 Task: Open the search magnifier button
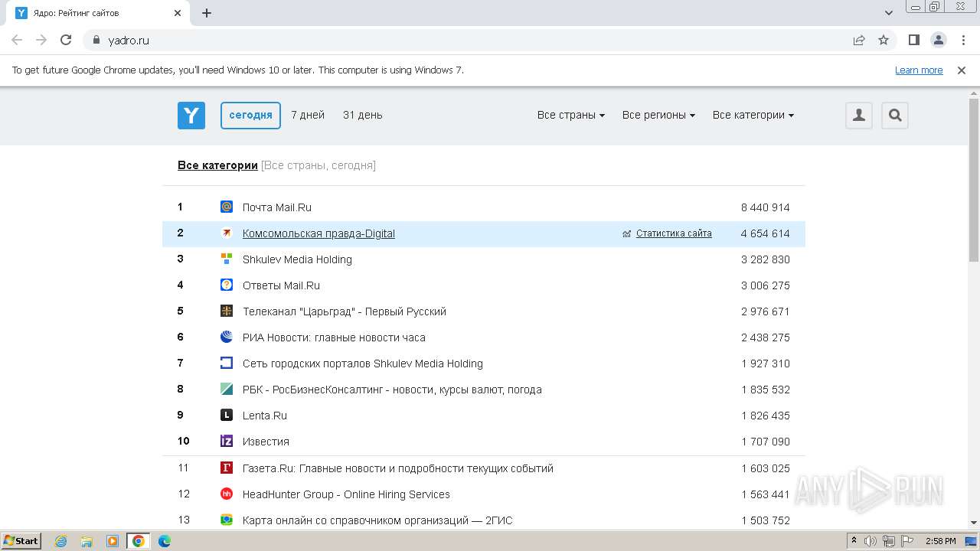[895, 116]
